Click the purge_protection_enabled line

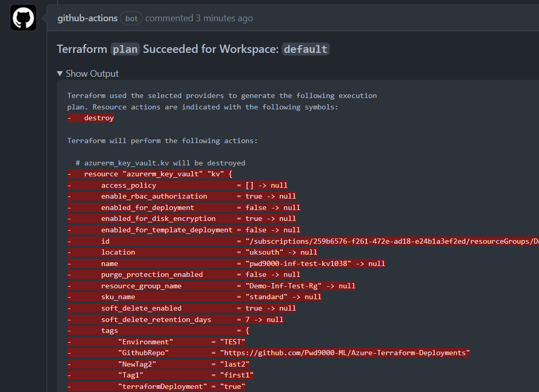pyautogui.click(x=184, y=274)
